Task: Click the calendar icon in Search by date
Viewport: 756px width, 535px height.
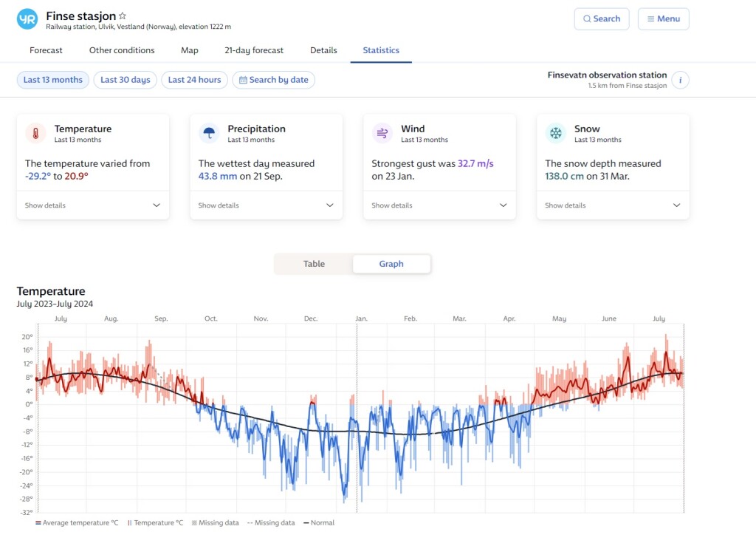Action: tap(243, 80)
